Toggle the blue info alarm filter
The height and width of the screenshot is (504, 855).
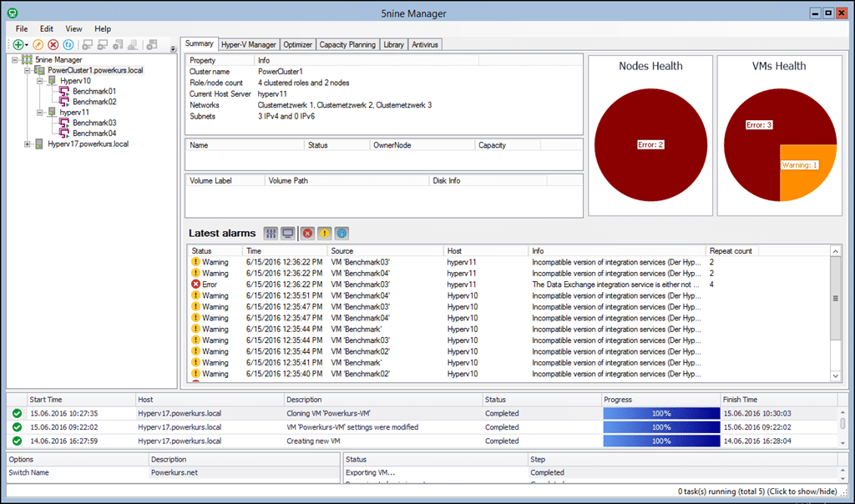[341, 233]
